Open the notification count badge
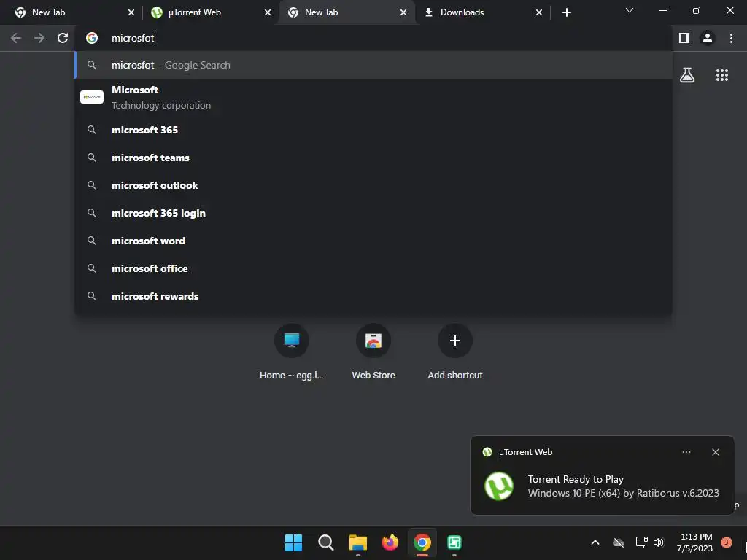The image size is (747, 560). (x=726, y=542)
